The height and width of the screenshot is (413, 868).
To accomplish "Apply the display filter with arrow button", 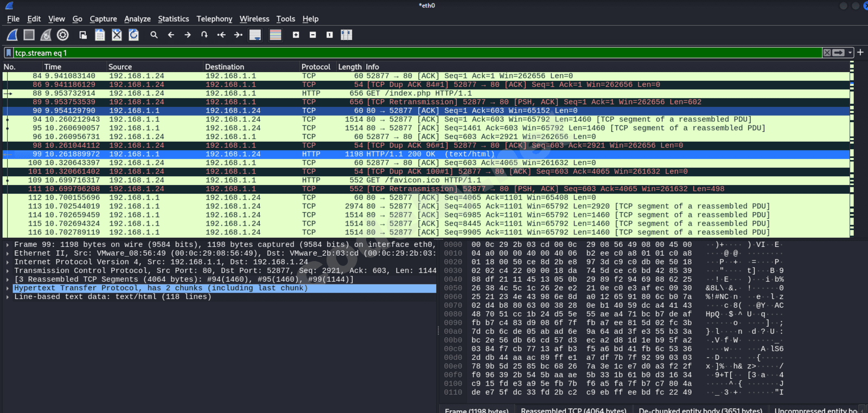I will tap(839, 53).
